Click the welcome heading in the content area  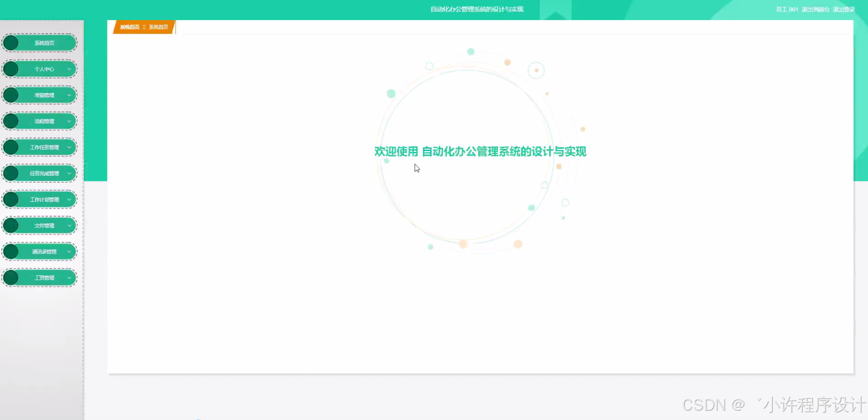pos(480,151)
